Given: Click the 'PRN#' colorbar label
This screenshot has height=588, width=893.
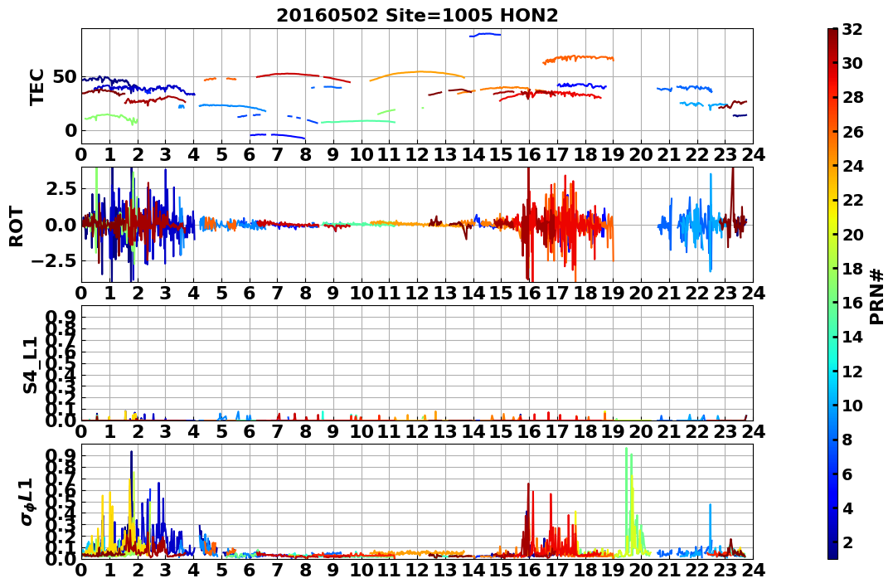Looking at the screenshot, I should (x=877, y=296).
